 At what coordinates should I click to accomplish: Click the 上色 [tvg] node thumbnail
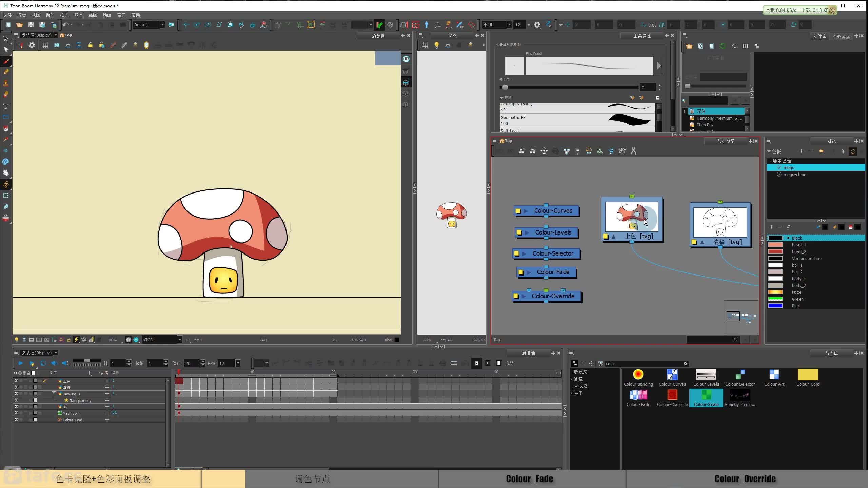click(x=631, y=217)
